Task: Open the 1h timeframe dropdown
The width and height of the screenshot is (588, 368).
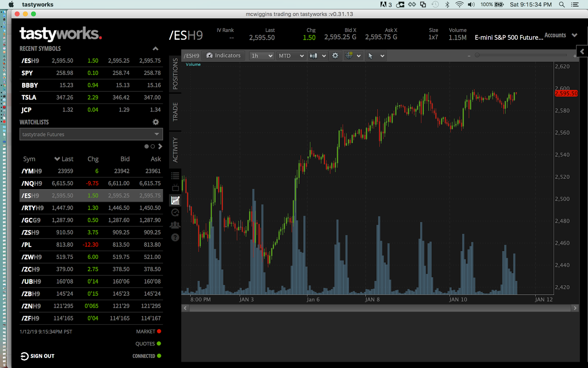Action: [x=262, y=56]
